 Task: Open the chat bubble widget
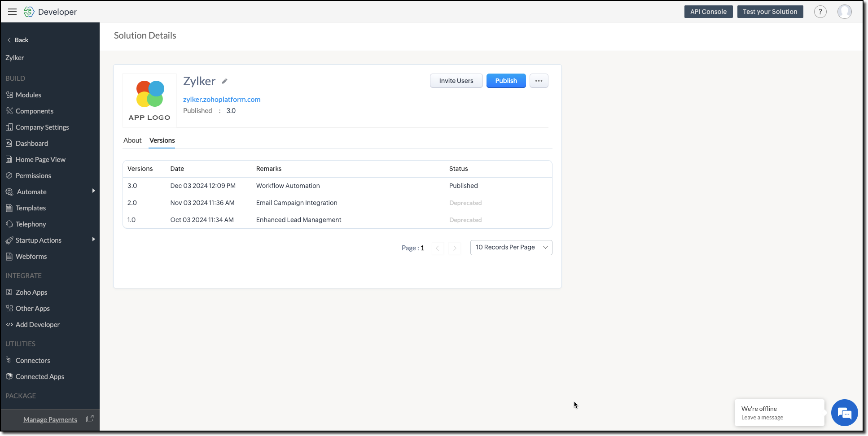pos(844,413)
